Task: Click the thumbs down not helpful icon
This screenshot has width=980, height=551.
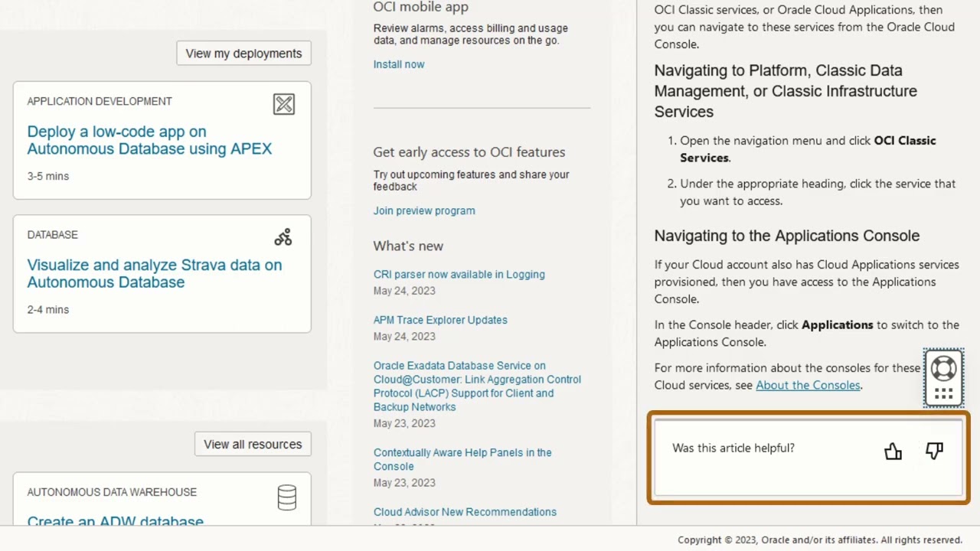Action: (x=934, y=451)
